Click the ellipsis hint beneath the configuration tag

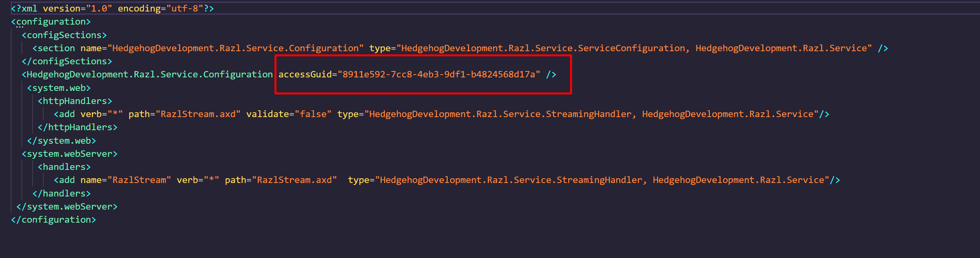(x=20, y=27)
